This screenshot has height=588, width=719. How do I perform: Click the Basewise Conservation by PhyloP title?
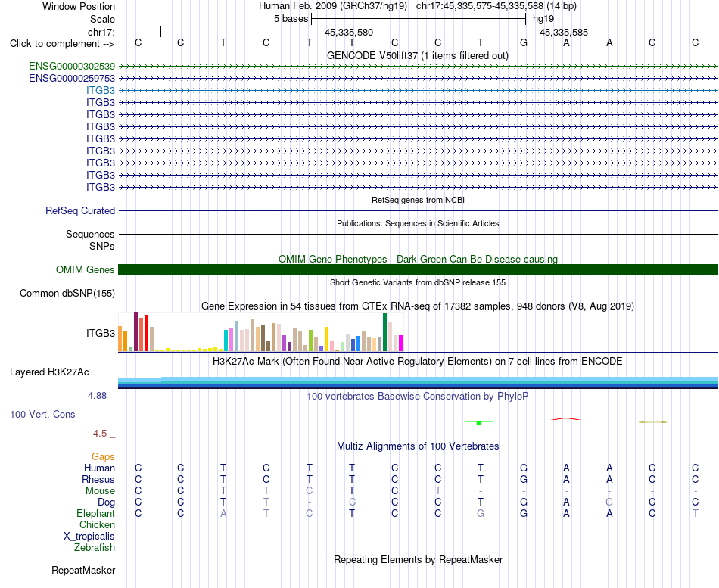point(418,397)
